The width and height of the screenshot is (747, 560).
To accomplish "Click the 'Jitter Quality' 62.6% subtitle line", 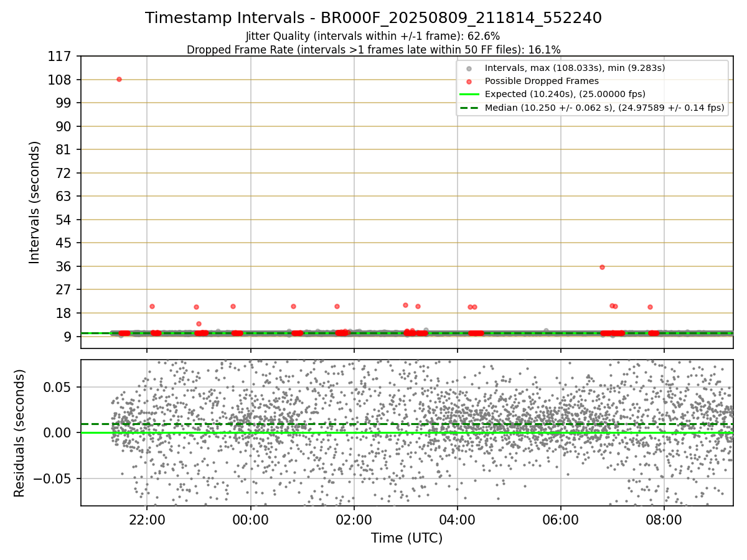I will [x=373, y=37].
